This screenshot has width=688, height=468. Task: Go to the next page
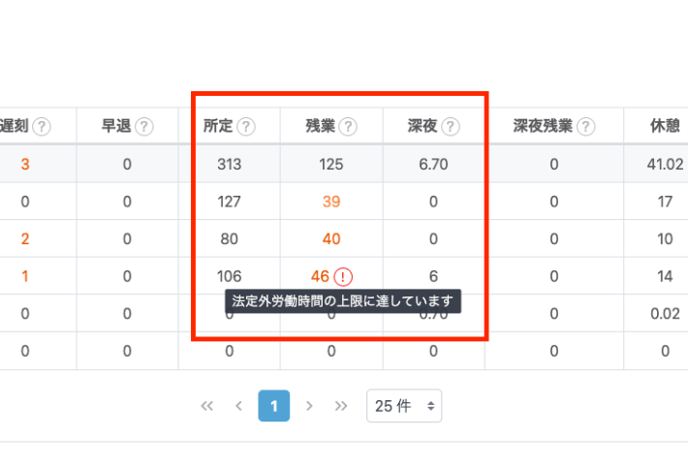[x=309, y=406]
